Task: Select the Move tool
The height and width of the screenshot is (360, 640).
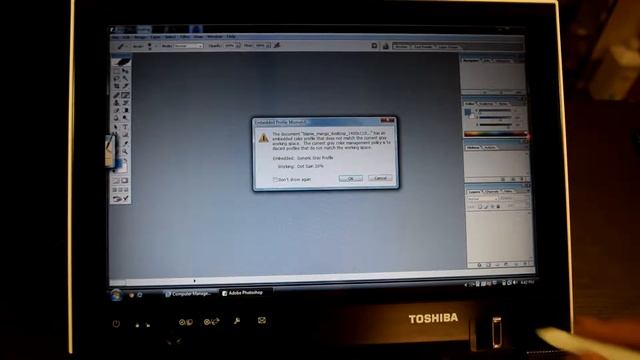Action: pos(125,70)
